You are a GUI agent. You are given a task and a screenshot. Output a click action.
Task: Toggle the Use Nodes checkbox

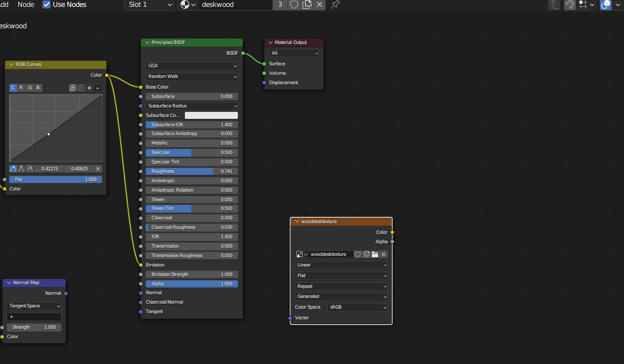[47, 5]
